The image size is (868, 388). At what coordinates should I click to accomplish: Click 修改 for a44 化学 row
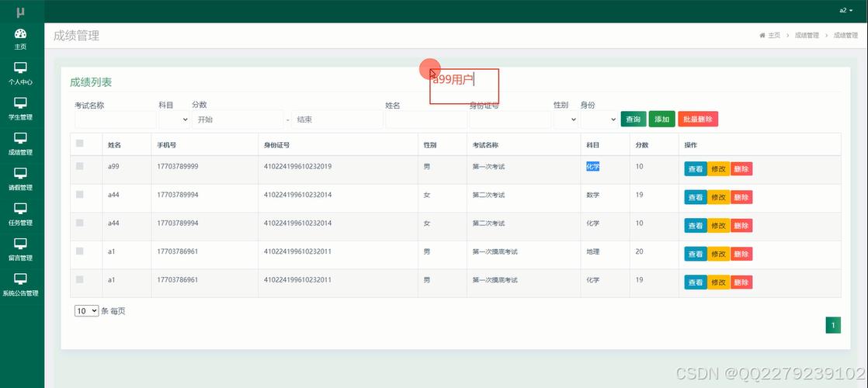718,225
